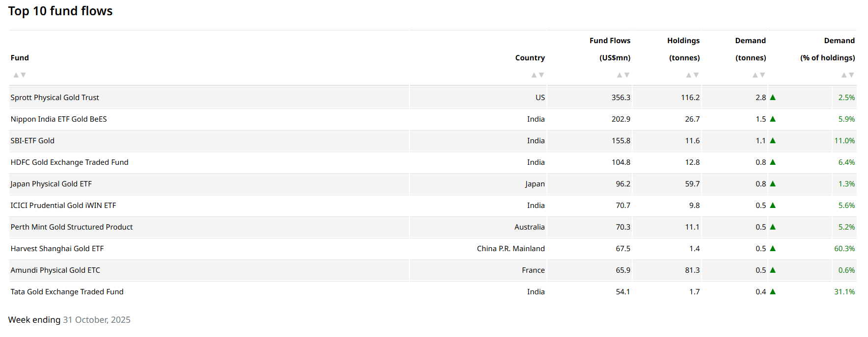Viewport: 868px width, 337px height.
Task: Sort Fund Flows column ascending
Action: [x=620, y=75]
